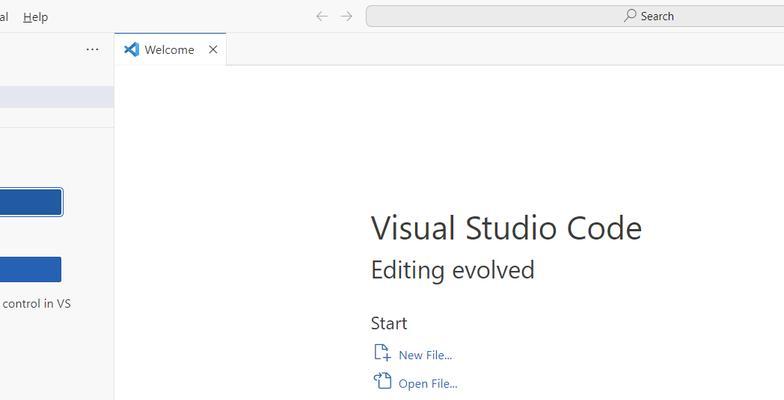Close the Welcome tab
Screen dimensions: 784x400
pyautogui.click(x=213, y=50)
